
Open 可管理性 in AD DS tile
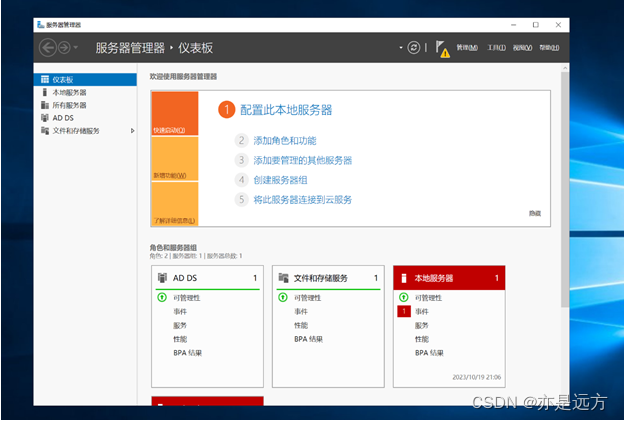point(187,298)
